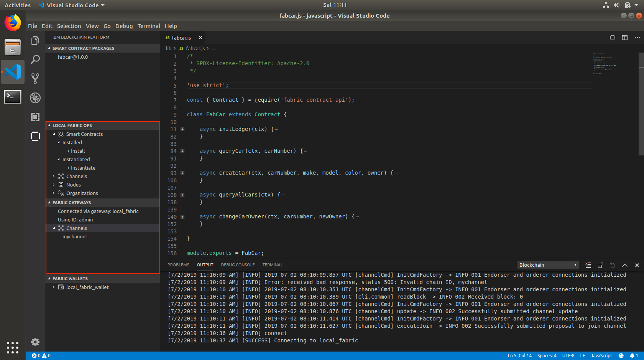This screenshot has width=644, height=360.
Task: Unfold the createCar function code
Action: click(182, 173)
